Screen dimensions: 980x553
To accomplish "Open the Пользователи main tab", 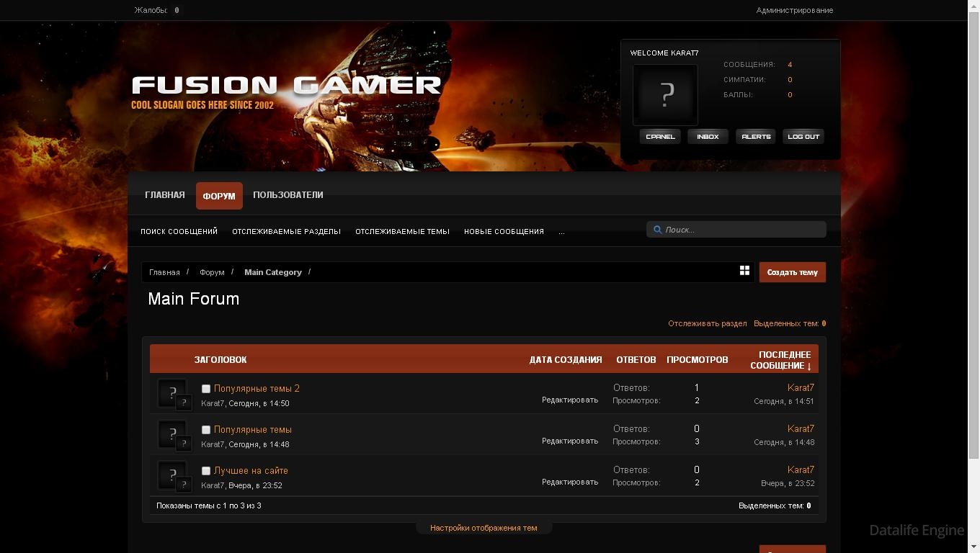I will coord(288,195).
